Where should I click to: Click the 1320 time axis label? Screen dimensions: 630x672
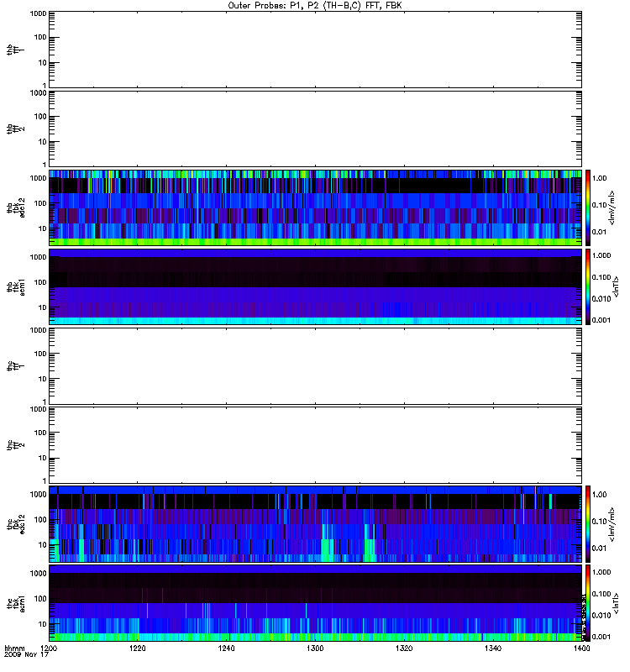404,648
